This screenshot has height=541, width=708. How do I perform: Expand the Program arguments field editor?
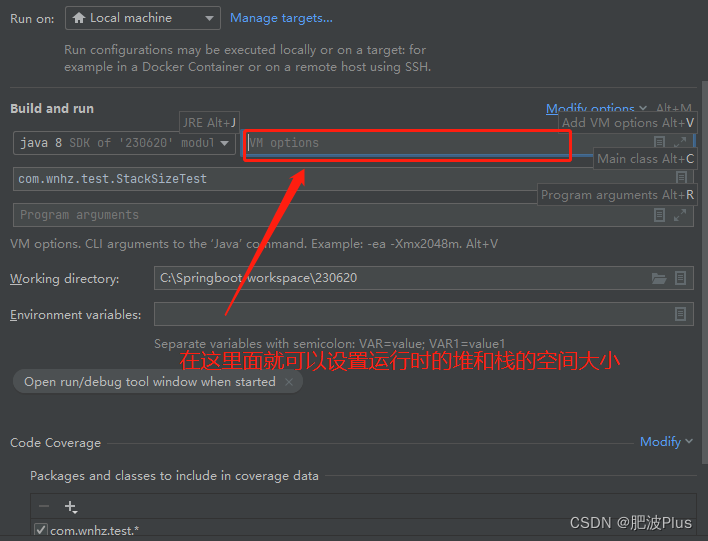tap(680, 215)
